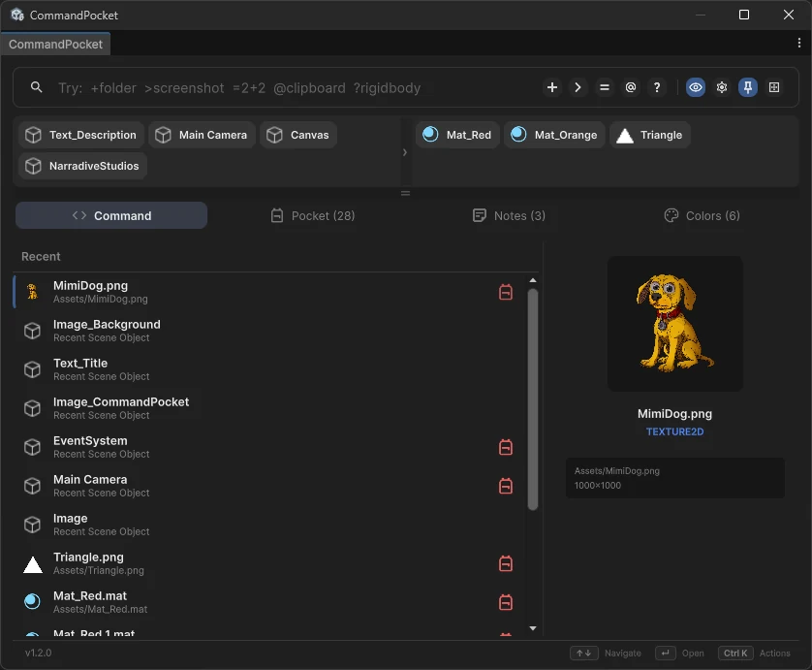Image resolution: width=812 pixels, height=670 pixels.
Task: Click the equals calculator icon
Action: click(605, 87)
